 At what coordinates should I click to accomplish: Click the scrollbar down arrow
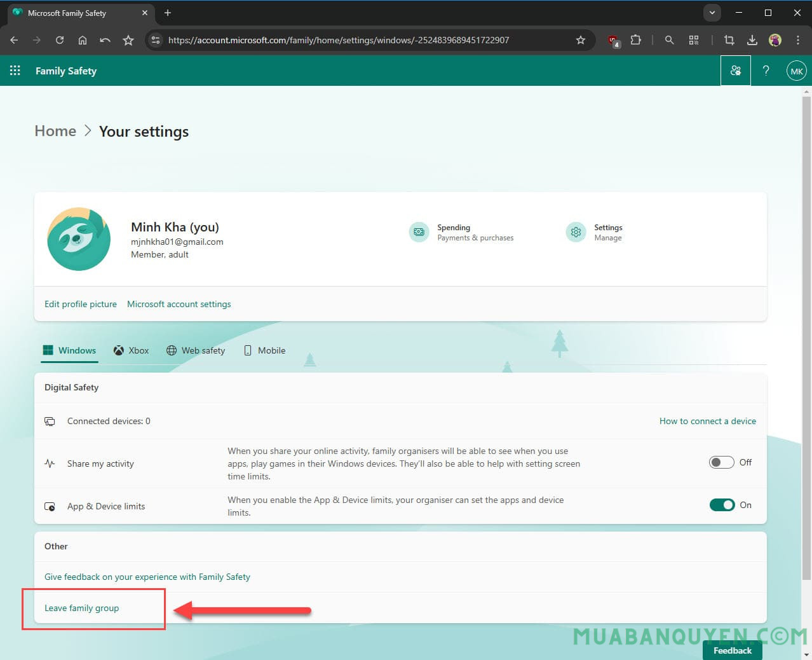point(806,654)
